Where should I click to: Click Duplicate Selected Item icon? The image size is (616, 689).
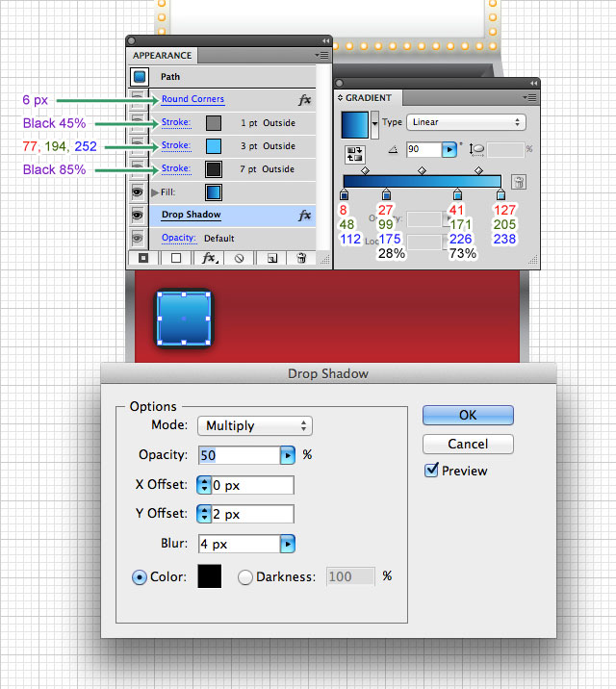coord(272,258)
